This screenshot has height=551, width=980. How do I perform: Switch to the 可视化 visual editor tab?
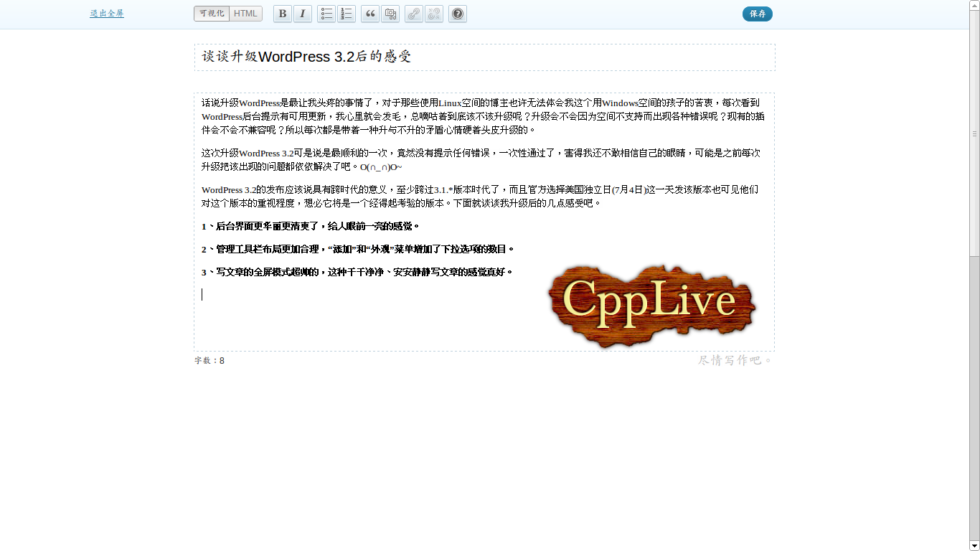[212, 14]
